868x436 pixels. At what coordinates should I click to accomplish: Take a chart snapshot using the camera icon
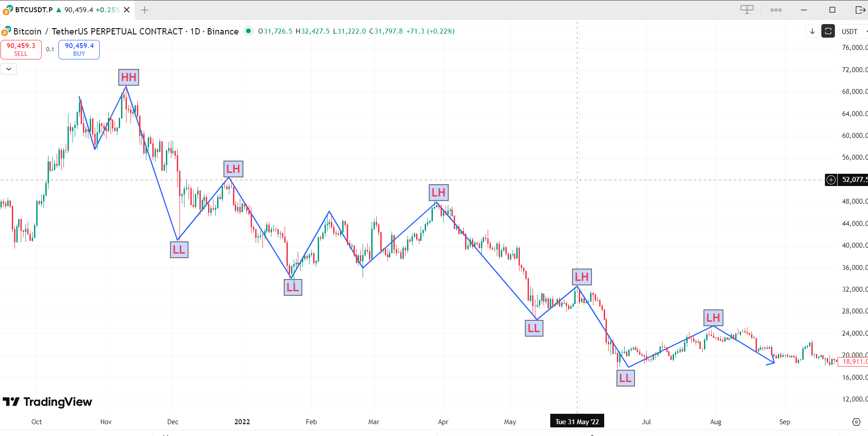(x=827, y=31)
